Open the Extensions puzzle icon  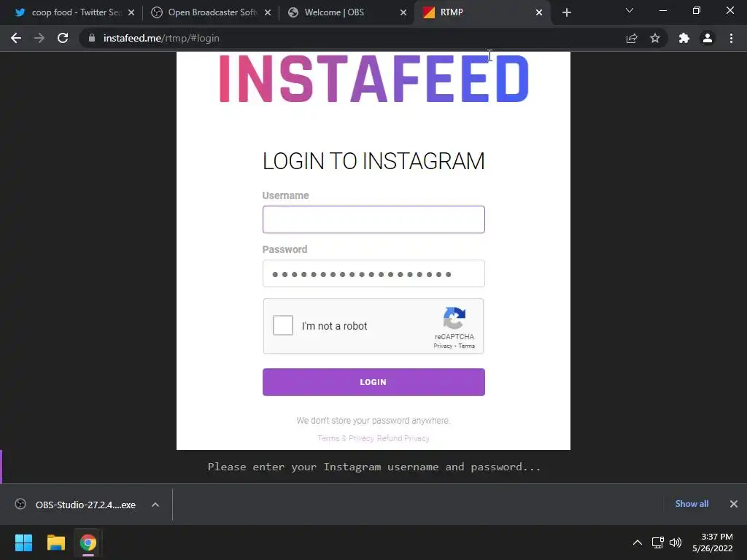(x=684, y=38)
